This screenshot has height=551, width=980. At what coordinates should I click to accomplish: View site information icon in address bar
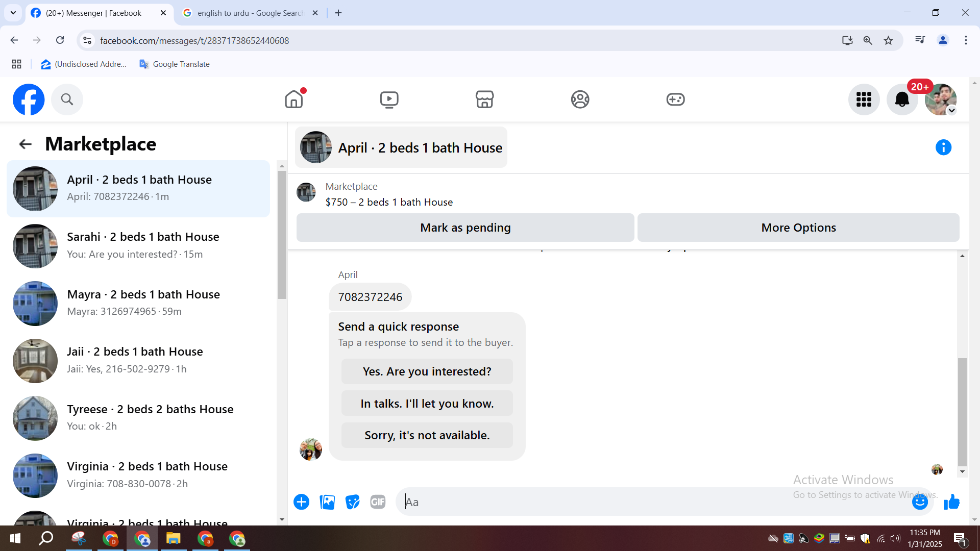(87, 40)
